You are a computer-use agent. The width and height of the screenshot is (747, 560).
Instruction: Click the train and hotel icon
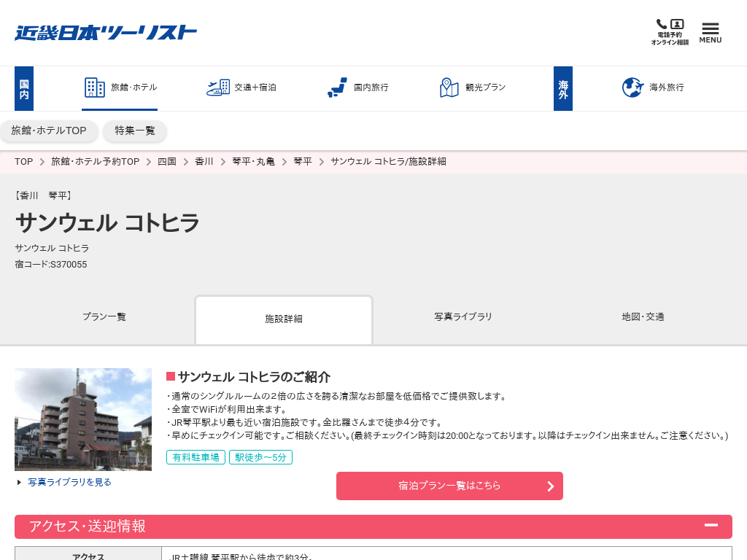coord(217,87)
